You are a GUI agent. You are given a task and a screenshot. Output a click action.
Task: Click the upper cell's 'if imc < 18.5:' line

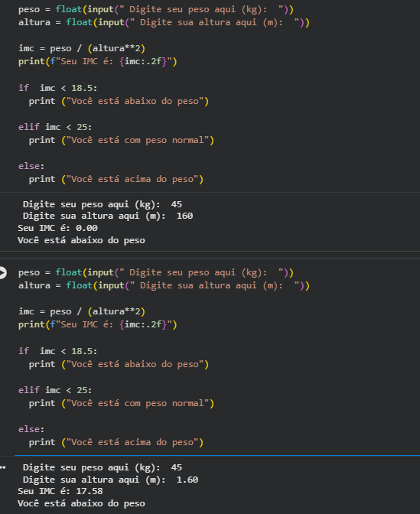pos(57,88)
